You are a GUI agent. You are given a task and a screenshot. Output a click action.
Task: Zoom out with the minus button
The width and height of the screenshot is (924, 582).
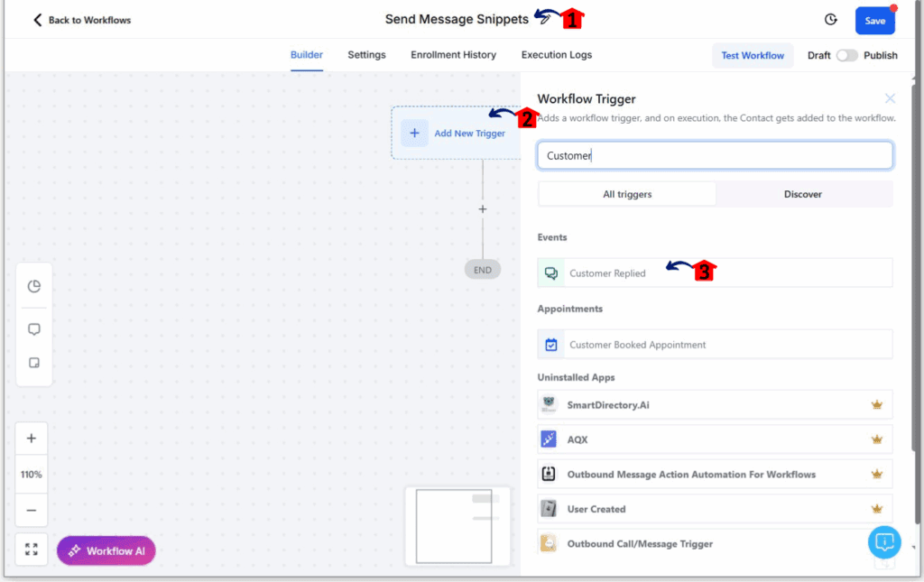(x=32, y=510)
